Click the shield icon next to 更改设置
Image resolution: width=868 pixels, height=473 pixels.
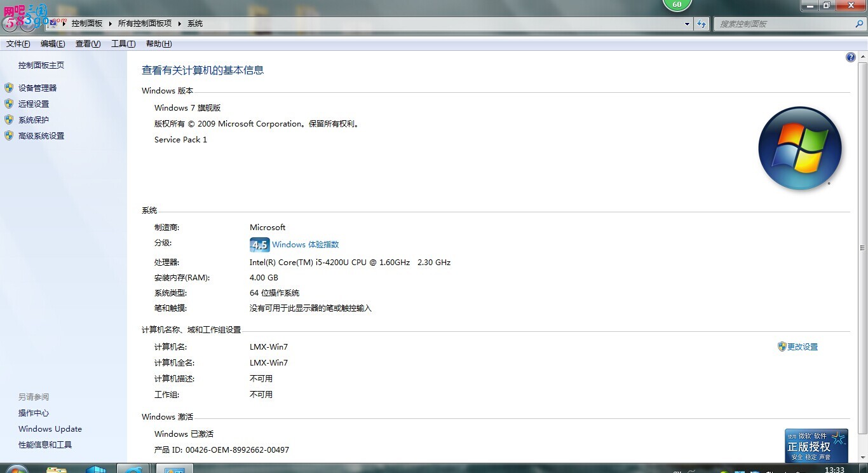[x=782, y=346]
